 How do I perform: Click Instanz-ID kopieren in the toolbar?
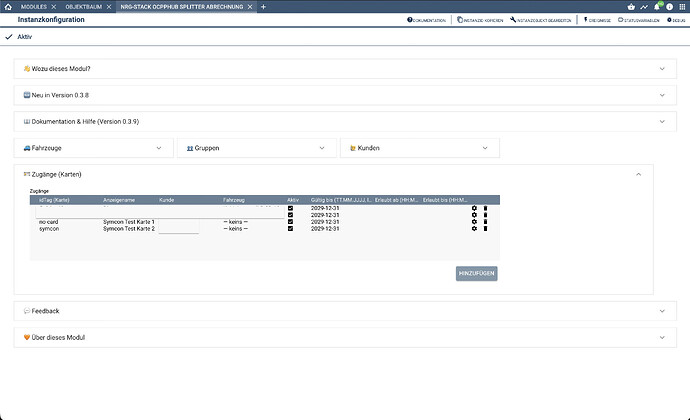[480, 20]
